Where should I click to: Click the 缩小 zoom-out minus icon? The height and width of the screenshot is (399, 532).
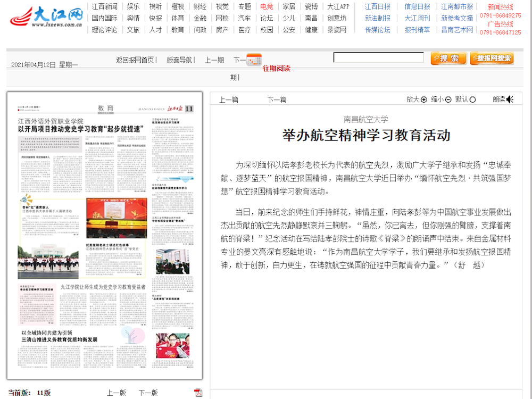pyautogui.click(x=448, y=99)
